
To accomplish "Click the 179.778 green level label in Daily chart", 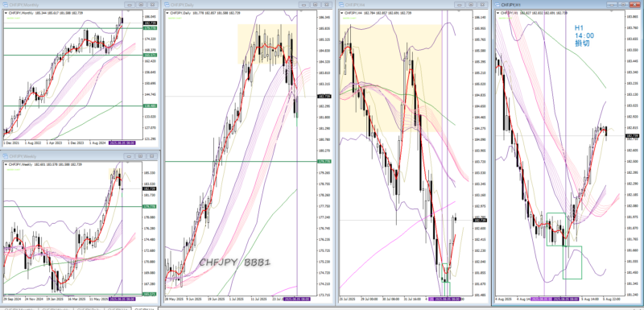I will click(x=324, y=161).
